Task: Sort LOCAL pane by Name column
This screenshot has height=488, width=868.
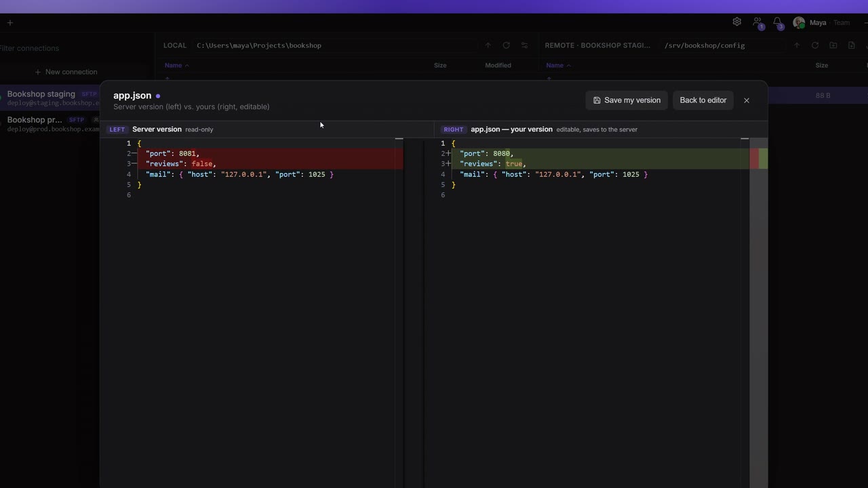Action: click(x=176, y=65)
